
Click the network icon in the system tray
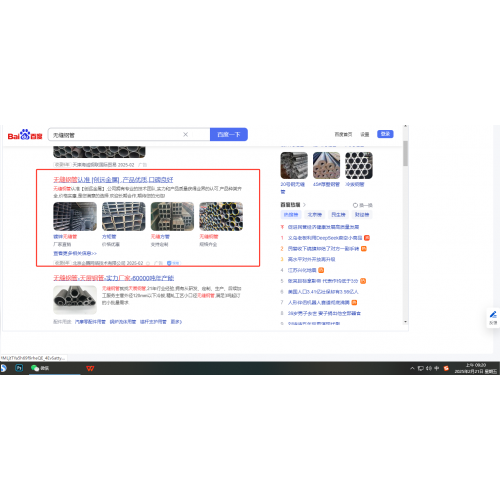421,368
